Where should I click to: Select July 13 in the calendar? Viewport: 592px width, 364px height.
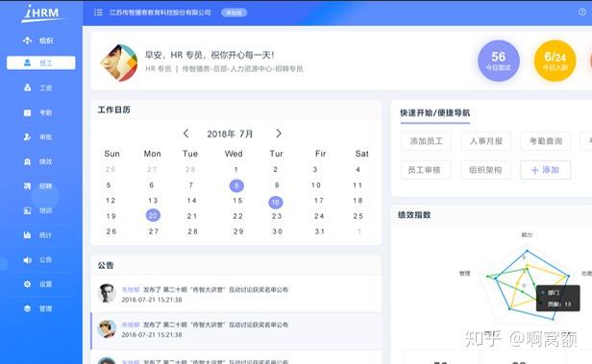(x=153, y=201)
